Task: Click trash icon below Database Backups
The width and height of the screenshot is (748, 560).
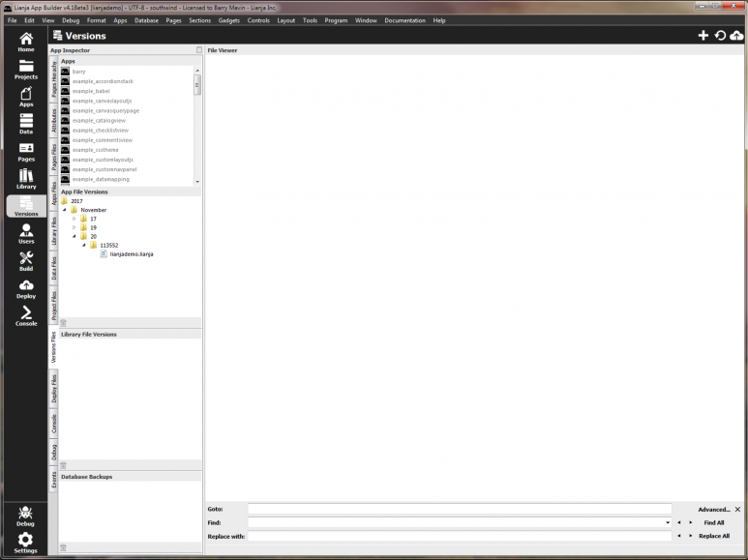Action: [64, 547]
